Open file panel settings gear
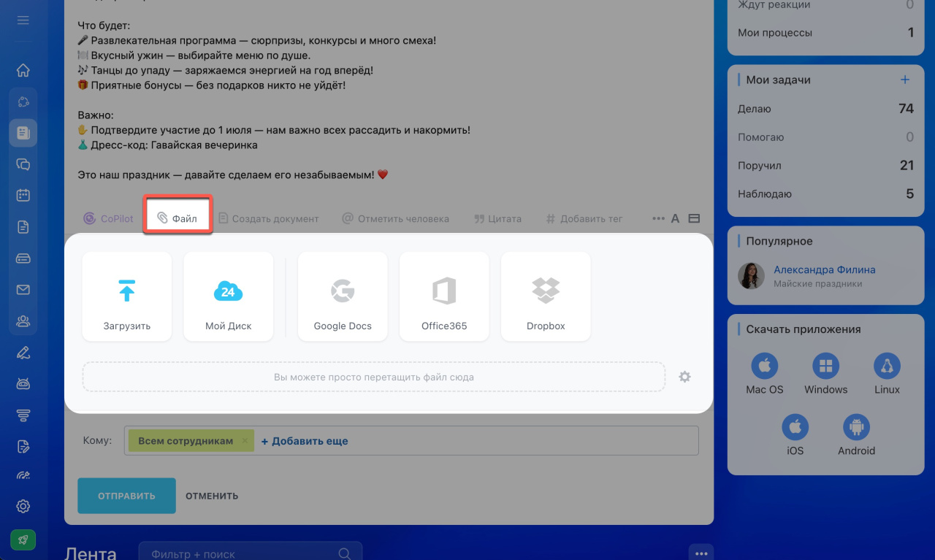Image resolution: width=935 pixels, height=560 pixels. point(684,377)
